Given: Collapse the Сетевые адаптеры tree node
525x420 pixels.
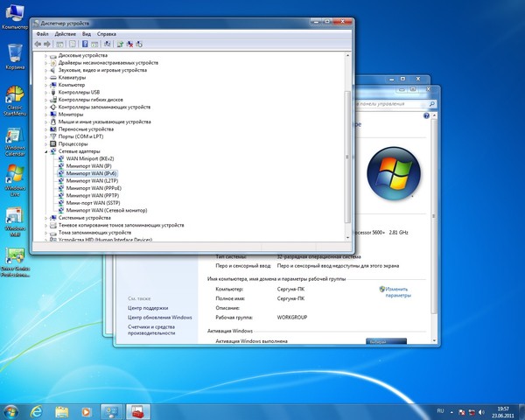Looking at the screenshot, I should click(46, 151).
